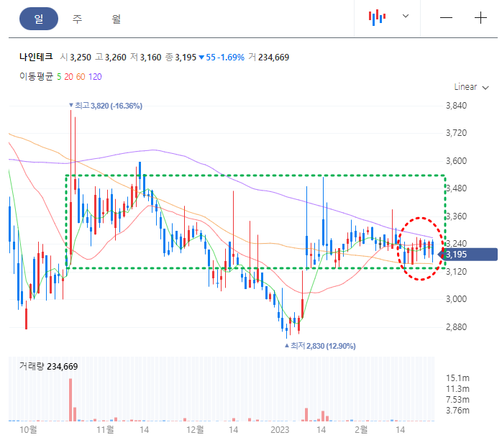Toggle the 20-day moving average

coord(68,77)
